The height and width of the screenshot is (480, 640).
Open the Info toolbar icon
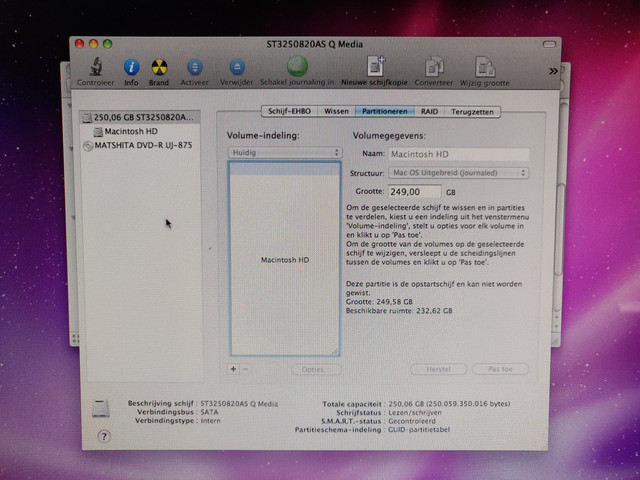131,67
